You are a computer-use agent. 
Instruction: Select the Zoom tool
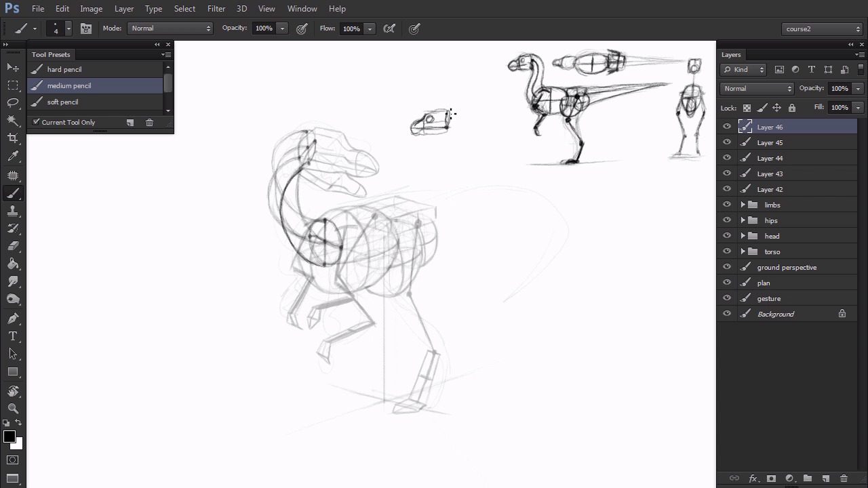pos(13,409)
